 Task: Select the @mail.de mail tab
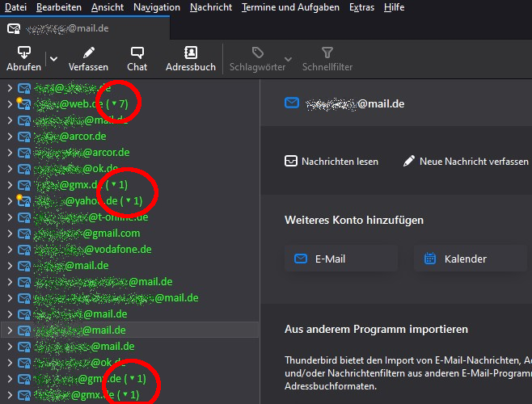[x=85, y=28]
